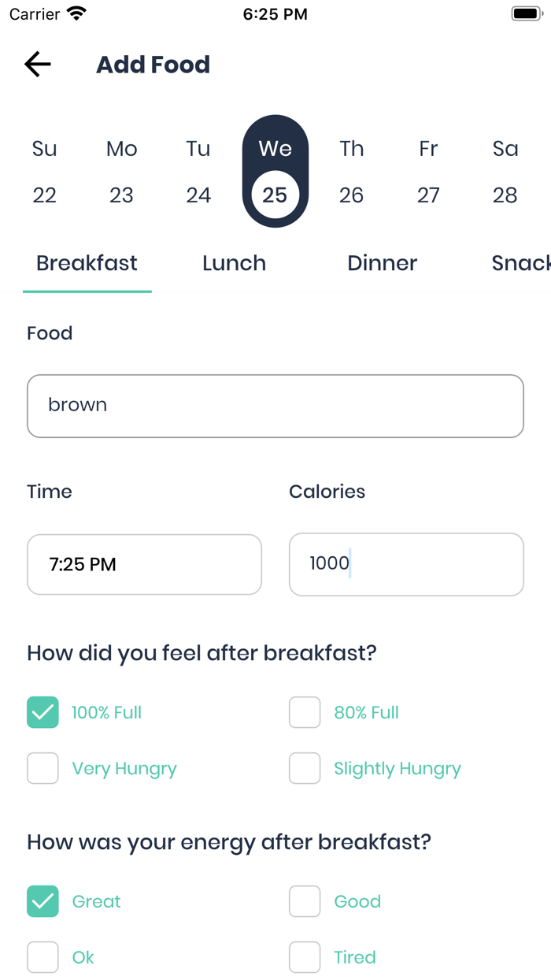551x980 pixels.
Task: Pick Saturday 28 in week strip
Action: (x=505, y=172)
